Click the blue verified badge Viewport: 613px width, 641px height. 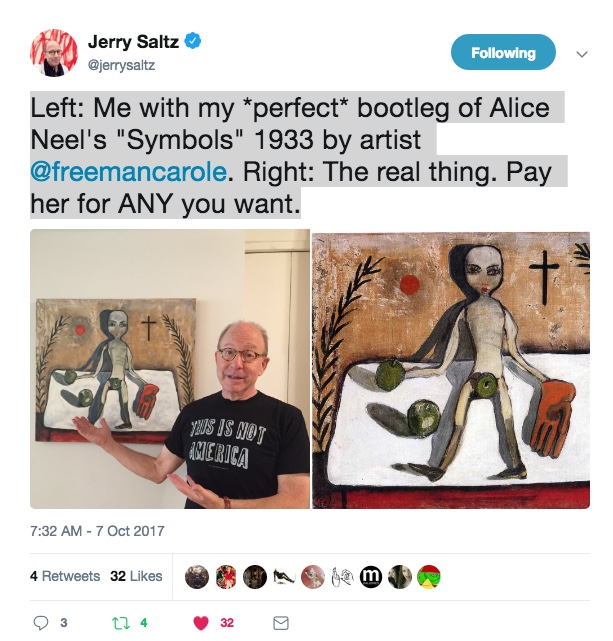(193, 41)
